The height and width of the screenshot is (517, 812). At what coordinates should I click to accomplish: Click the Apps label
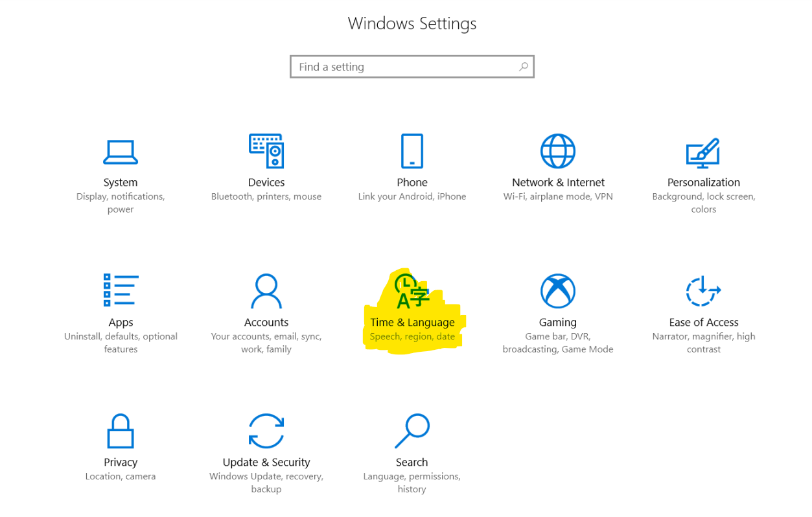pos(121,323)
